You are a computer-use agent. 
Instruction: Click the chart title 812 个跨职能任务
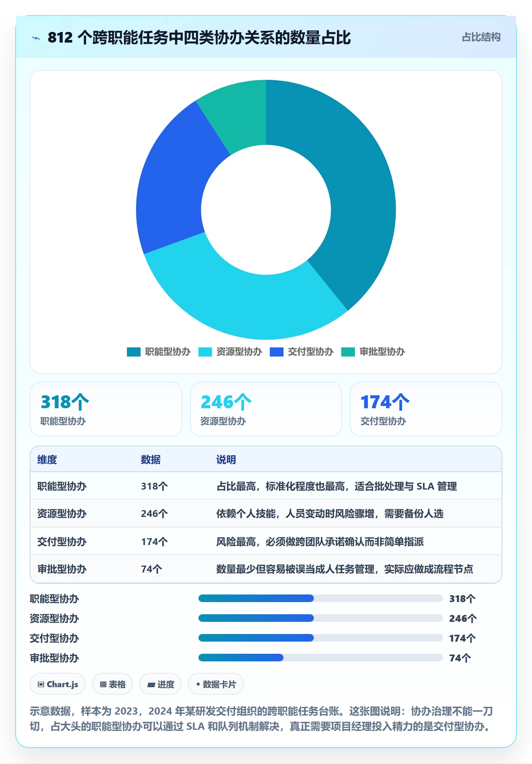point(199,38)
